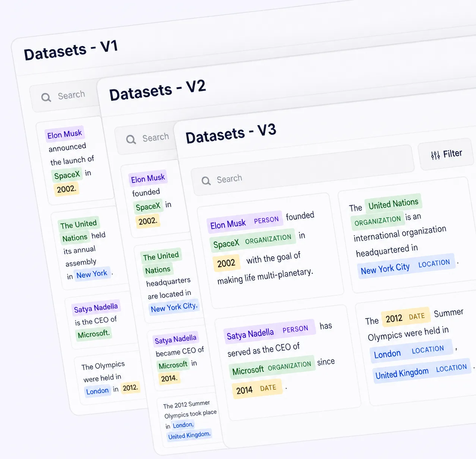Click the Microsoft highlight in V2
The width and height of the screenshot is (476, 459).
pos(173,365)
